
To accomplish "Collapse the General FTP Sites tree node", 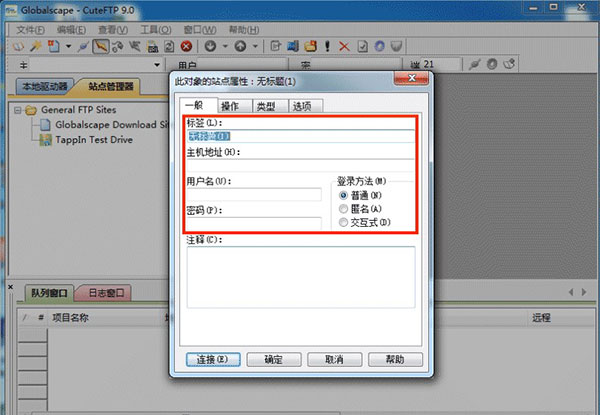I will click(17, 110).
